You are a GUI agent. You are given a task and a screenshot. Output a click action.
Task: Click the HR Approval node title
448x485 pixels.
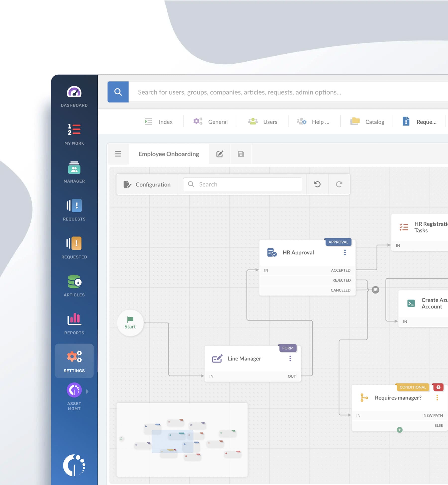[x=298, y=252]
